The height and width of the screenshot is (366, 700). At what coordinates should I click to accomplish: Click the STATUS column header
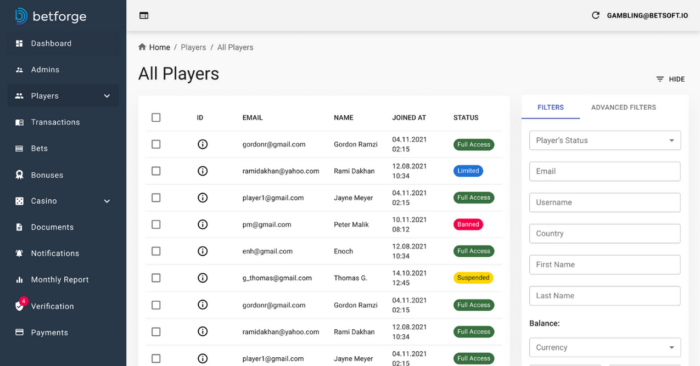[466, 117]
